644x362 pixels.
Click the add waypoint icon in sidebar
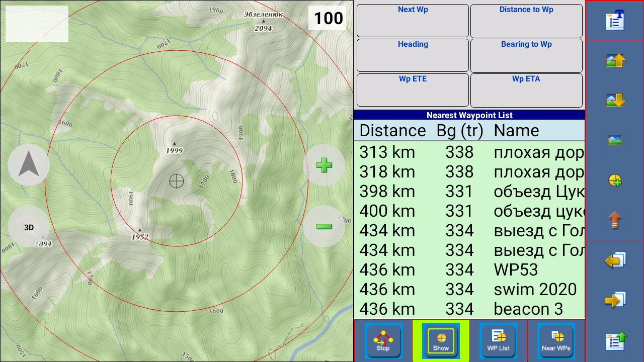(x=615, y=181)
